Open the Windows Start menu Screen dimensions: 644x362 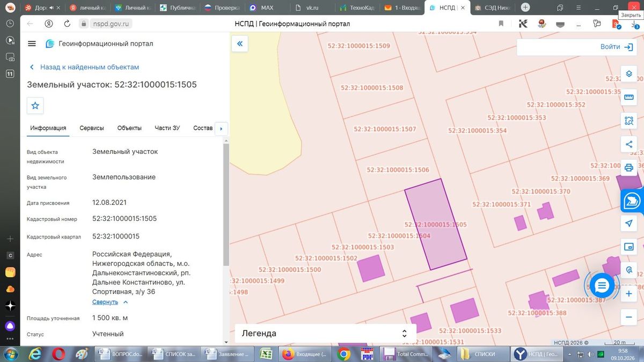point(10,354)
